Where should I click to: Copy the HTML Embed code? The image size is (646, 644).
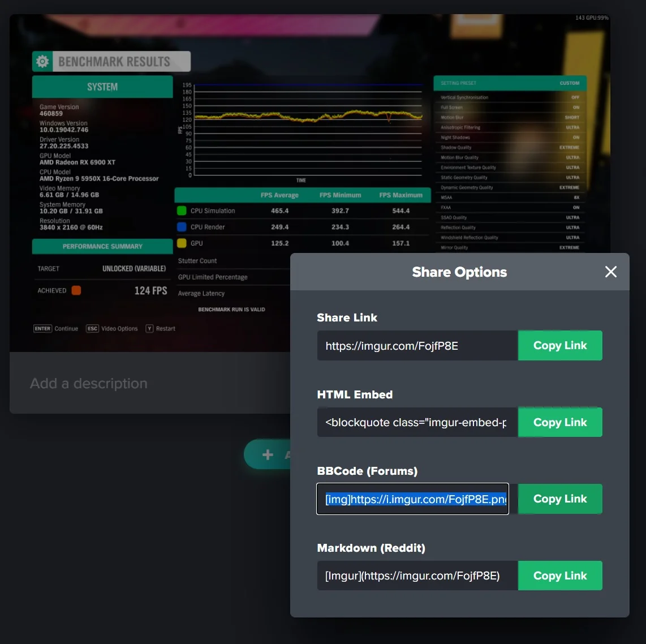[560, 422]
